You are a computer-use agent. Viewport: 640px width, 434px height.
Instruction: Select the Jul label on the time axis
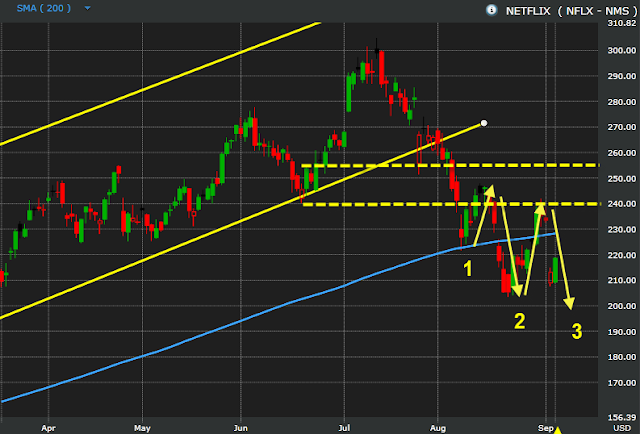coord(344,428)
